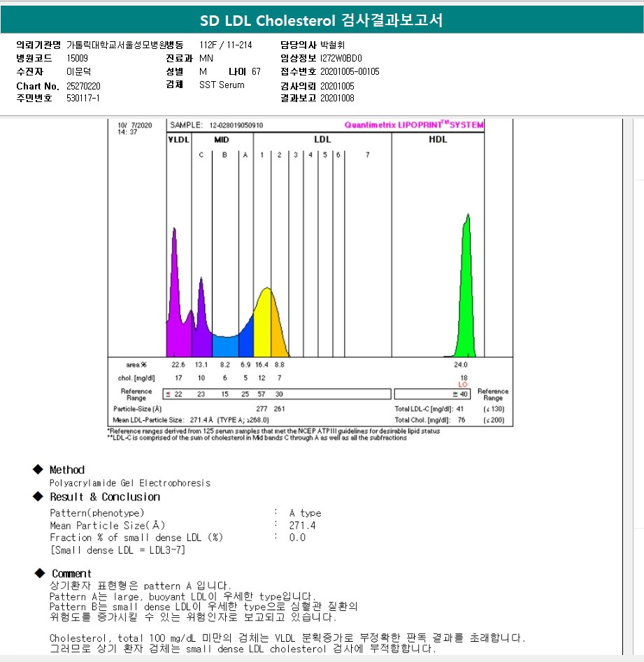The width and height of the screenshot is (644, 662).
Task: Click particle size value 261
Action: (279, 409)
